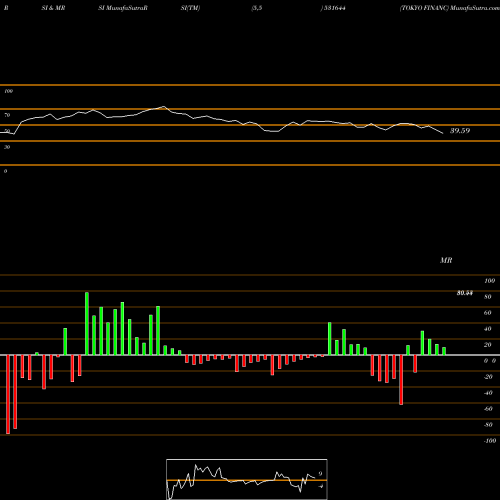Click the SI MunafaSutraR header text
This screenshot has height=500, width=500.
tap(123, 8)
